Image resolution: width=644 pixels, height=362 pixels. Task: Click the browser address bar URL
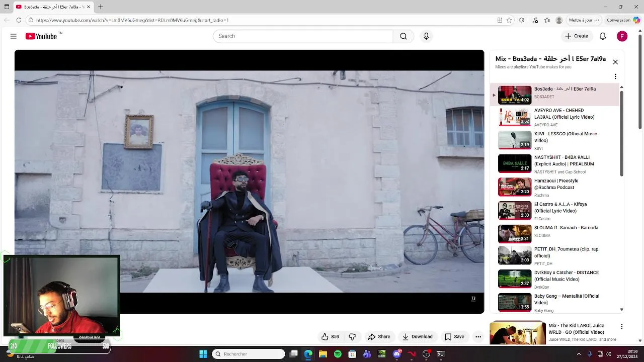tap(132, 20)
